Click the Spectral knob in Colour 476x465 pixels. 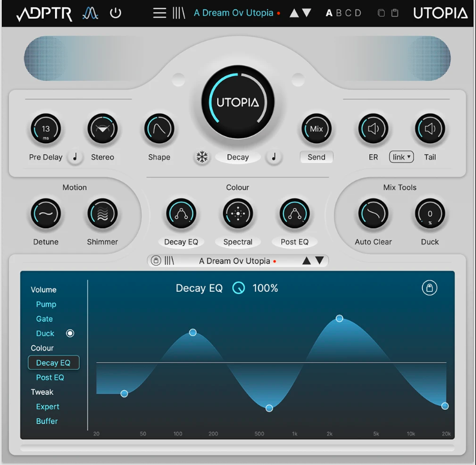pyautogui.click(x=237, y=214)
